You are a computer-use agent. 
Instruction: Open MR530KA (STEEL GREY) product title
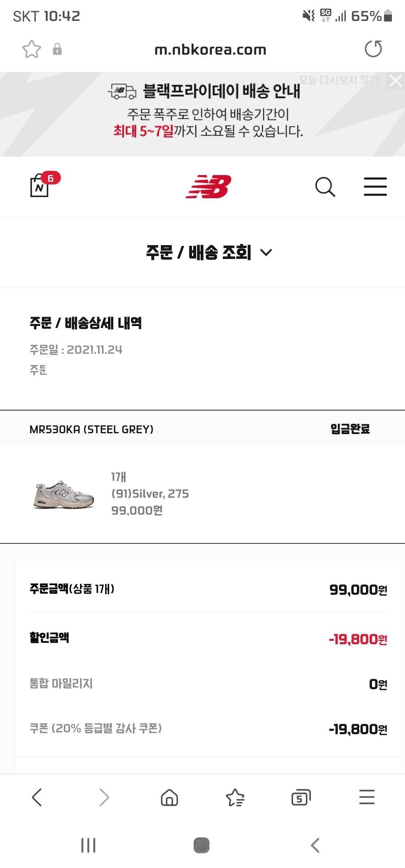click(91, 430)
